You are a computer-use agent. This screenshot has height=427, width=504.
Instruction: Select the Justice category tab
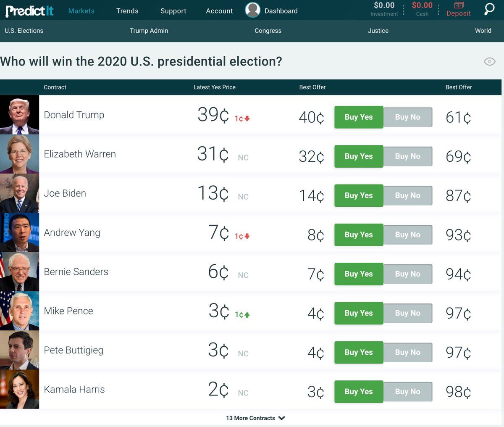(x=378, y=31)
